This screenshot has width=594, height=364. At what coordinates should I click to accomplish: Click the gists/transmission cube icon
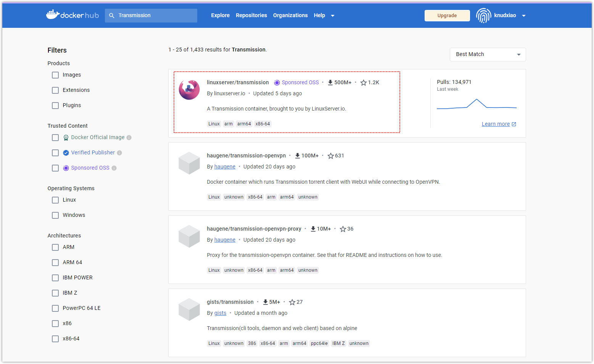pyautogui.click(x=189, y=309)
